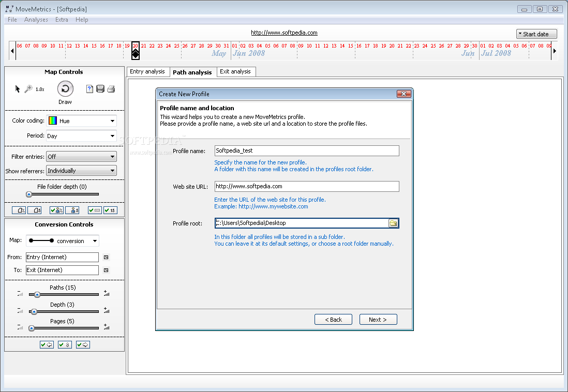568x392 pixels.
Task: Decrease Pages using the minus signal icon
Action: [x=20, y=327]
